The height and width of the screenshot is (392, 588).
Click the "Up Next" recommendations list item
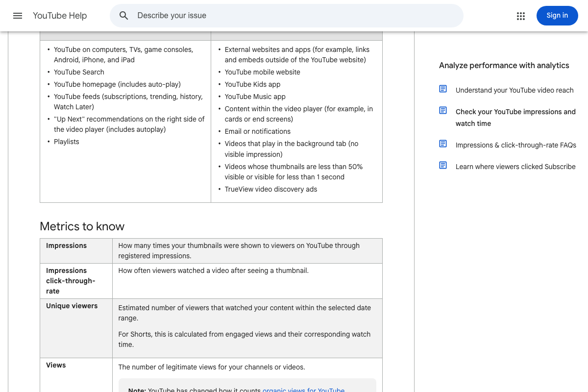tap(129, 124)
